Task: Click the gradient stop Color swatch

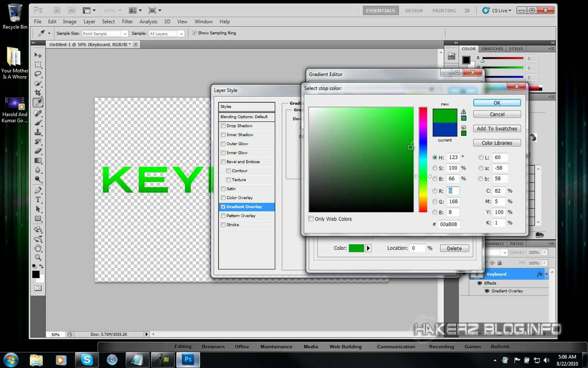Action: coord(356,248)
